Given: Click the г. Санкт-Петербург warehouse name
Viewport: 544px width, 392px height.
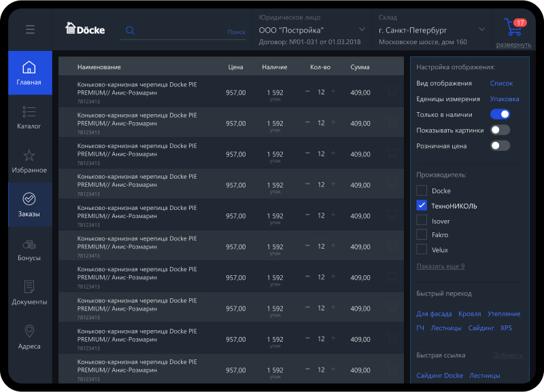Looking at the screenshot, I should [413, 30].
